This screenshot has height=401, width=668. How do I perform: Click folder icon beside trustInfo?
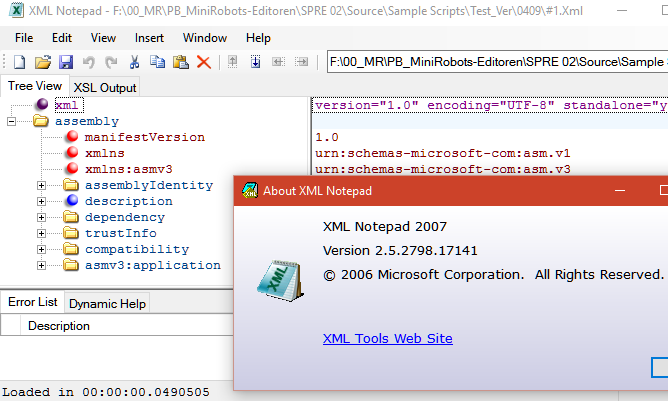coord(71,233)
